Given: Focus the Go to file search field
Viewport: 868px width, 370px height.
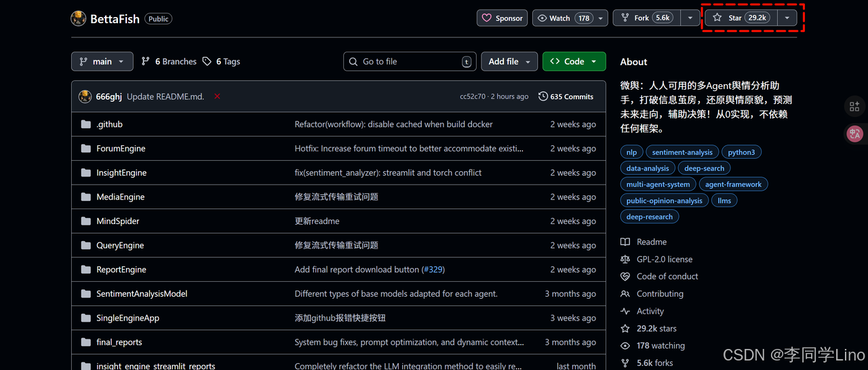Looking at the screenshot, I should (410, 61).
